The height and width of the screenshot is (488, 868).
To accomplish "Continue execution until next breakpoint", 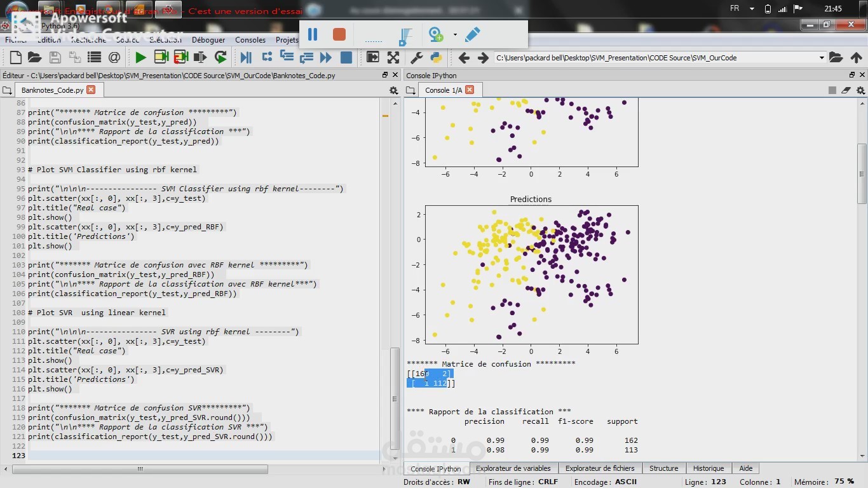I will tap(325, 57).
